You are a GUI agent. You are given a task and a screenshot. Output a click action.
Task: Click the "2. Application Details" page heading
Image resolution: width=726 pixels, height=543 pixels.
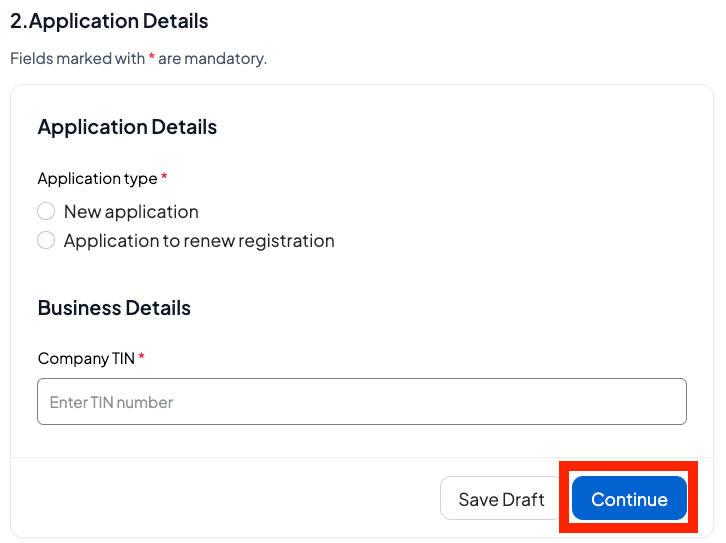click(x=119, y=20)
